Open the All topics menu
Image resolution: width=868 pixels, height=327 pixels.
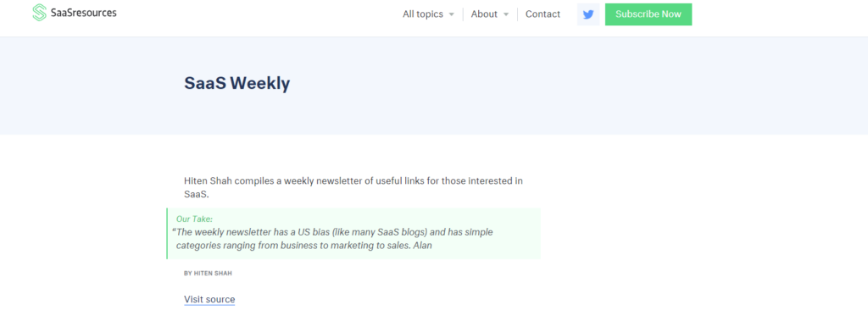pos(423,14)
